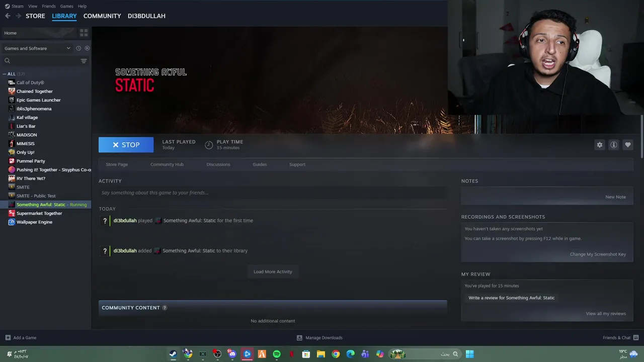Toggle show ready to play filter
The width and height of the screenshot is (644, 362).
(87, 48)
